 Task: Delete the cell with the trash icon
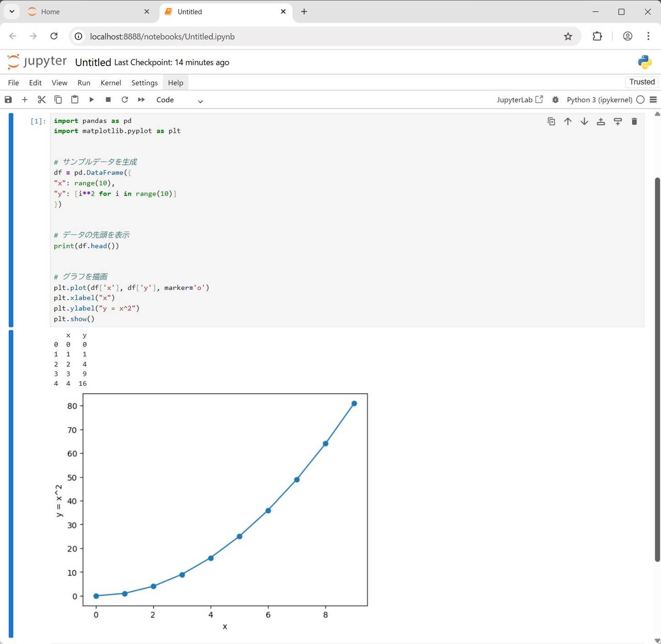(634, 121)
